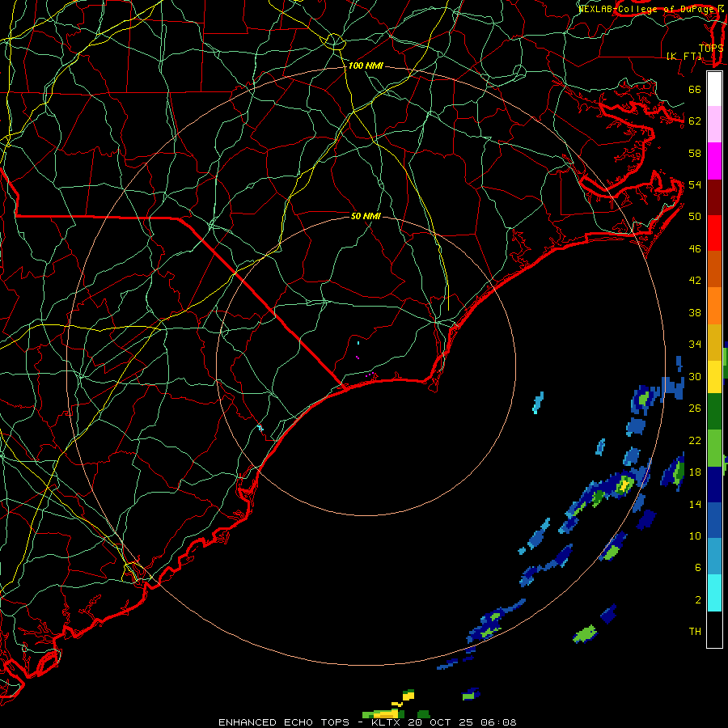The height and width of the screenshot is (728, 728).
Task: Click the light pink 62 kft legend swatch
Action: pos(714,124)
